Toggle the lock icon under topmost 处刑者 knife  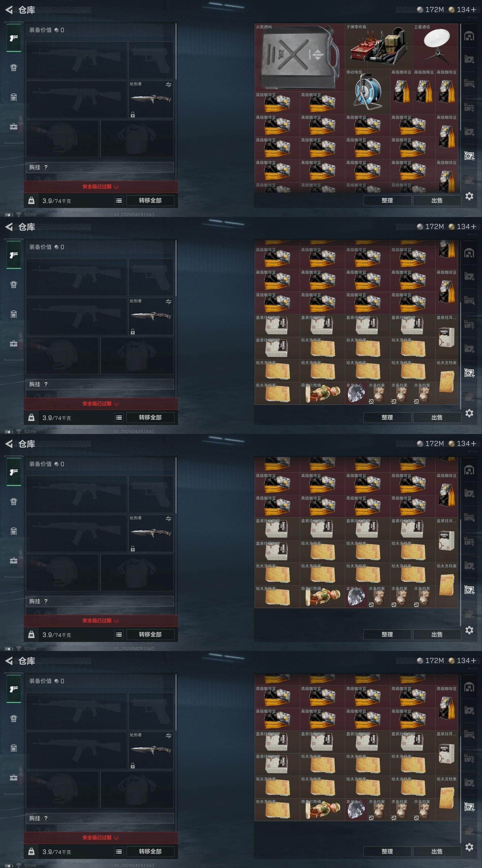[x=133, y=115]
